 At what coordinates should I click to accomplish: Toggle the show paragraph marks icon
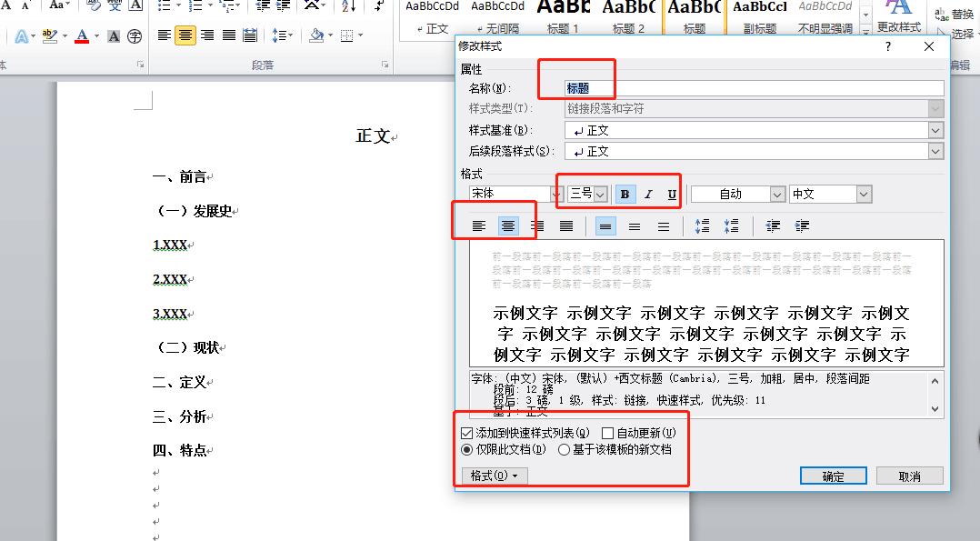[x=377, y=6]
